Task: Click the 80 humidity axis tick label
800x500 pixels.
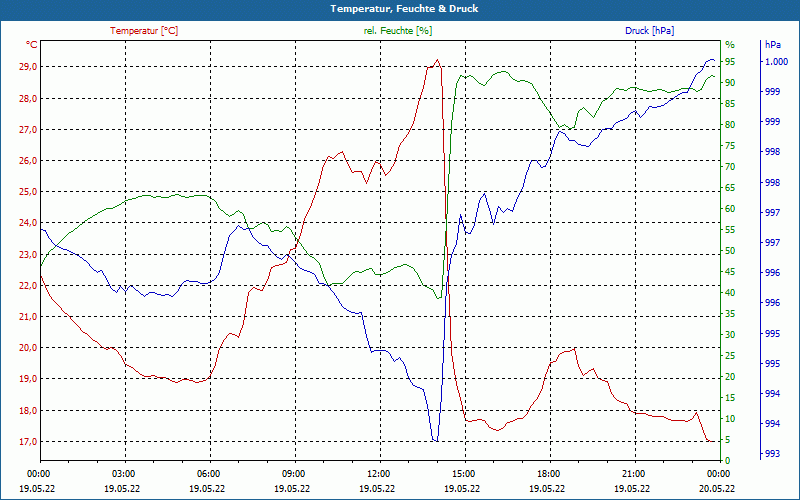Action: pos(730,124)
